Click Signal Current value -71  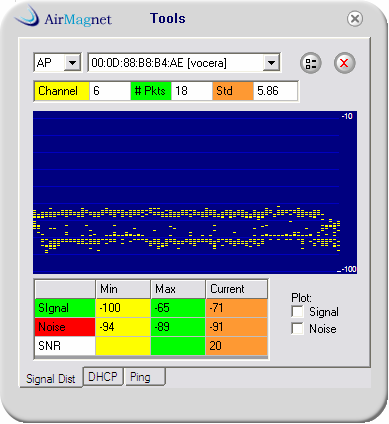(237, 308)
